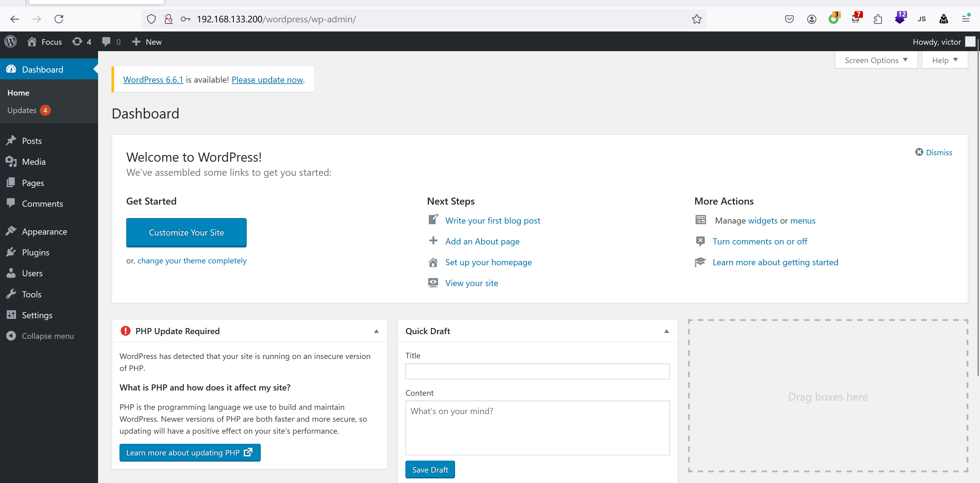Click Add an About page link
This screenshot has width=980, height=483.
(482, 241)
